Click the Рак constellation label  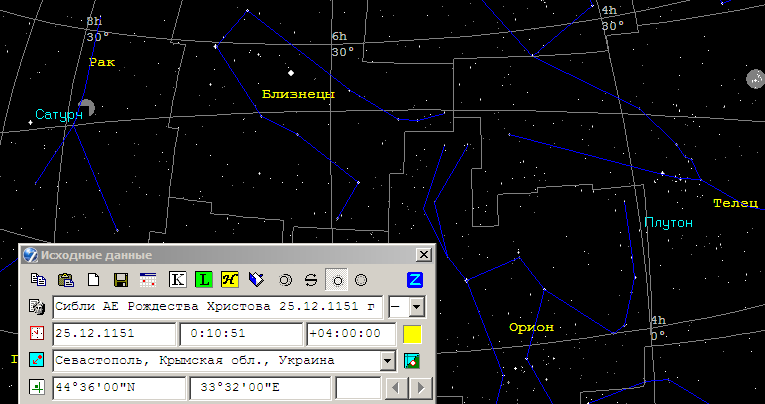click(x=102, y=62)
